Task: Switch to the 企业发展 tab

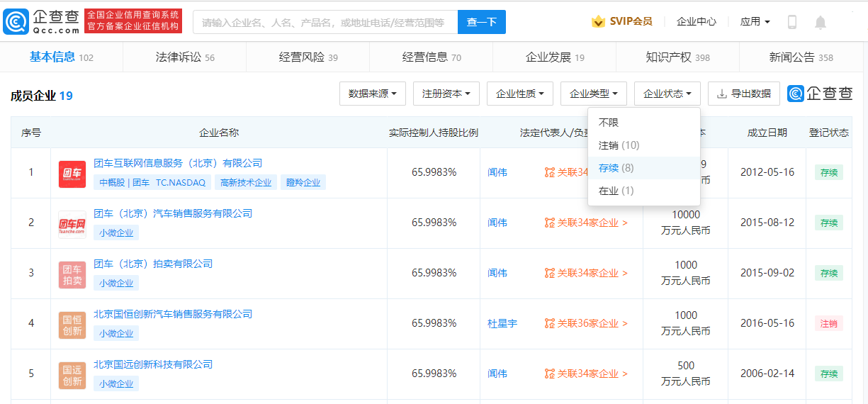Action: pos(554,57)
